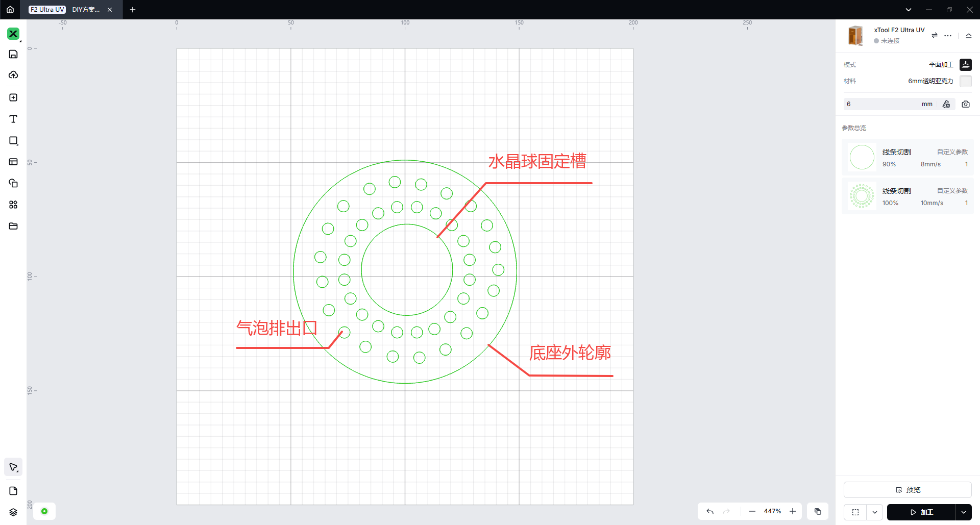Open the layers panel icon

(13, 512)
